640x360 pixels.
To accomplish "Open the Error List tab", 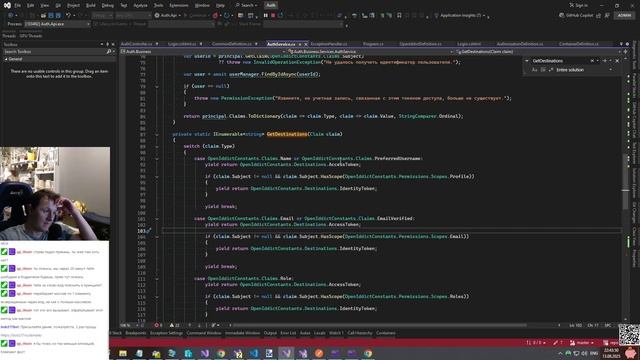I will pyautogui.click(x=288, y=333).
